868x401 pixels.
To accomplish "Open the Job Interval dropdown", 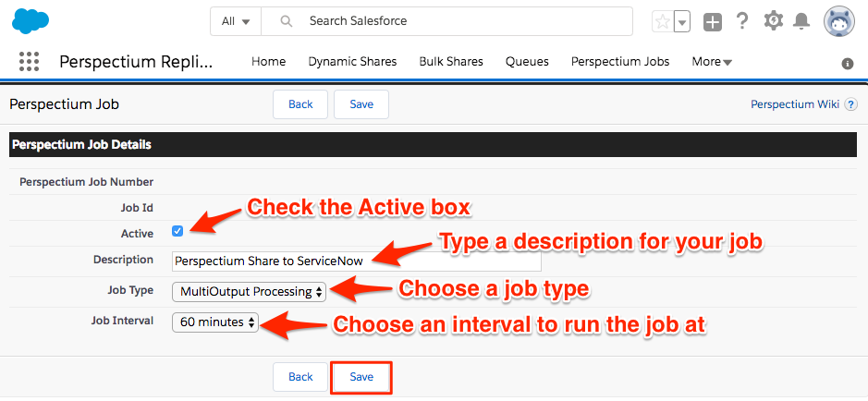I will point(215,322).
